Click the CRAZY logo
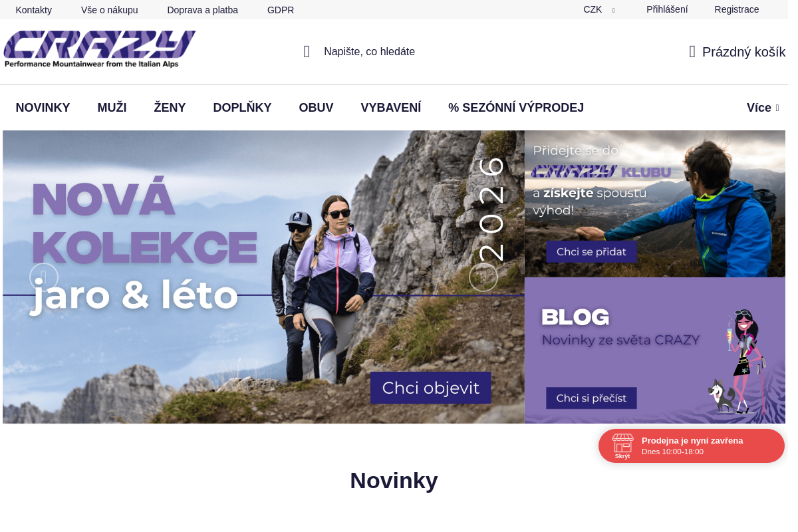The width and height of the screenshot is (798, 532). coord(100,49)
